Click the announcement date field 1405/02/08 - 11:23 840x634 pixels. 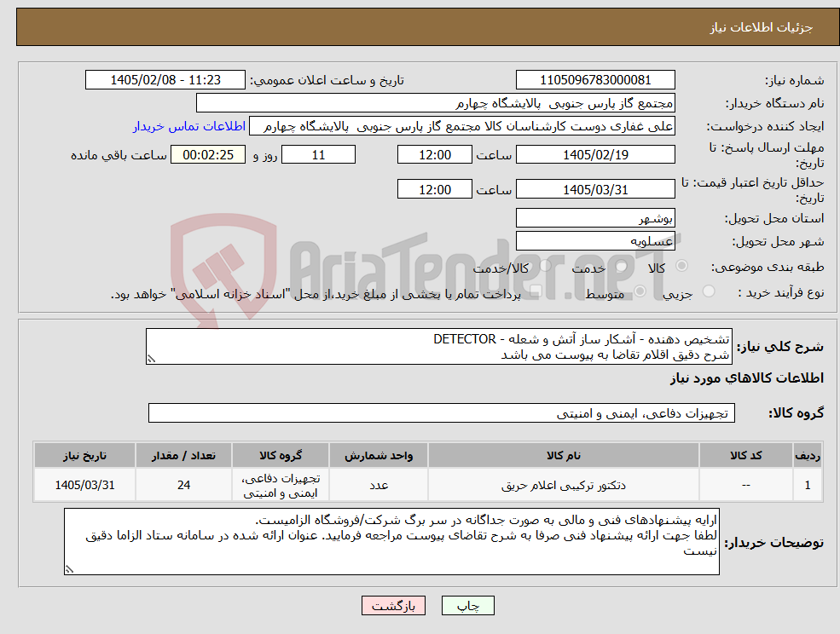point(165,80)
